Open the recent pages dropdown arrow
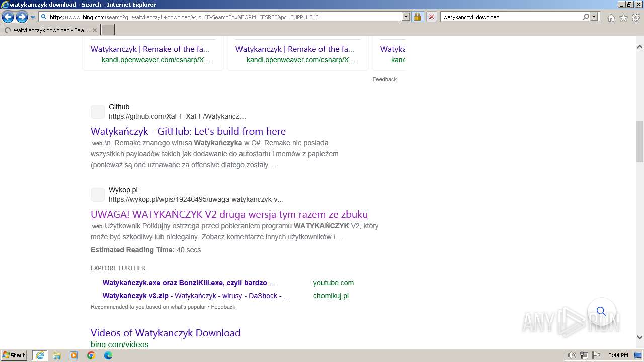The width and height of the screenshot is (644, 362). pyautogui.click(x=33, y=17)
